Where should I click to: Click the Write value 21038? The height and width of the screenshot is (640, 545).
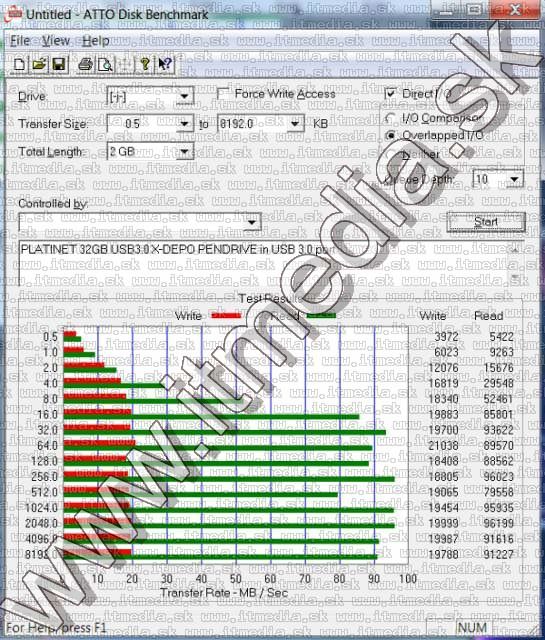click(443, 446)
